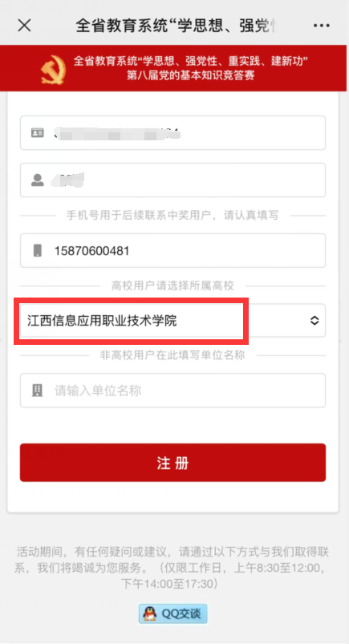
Task: Open the three-dot more options menu
Action: 322,26
